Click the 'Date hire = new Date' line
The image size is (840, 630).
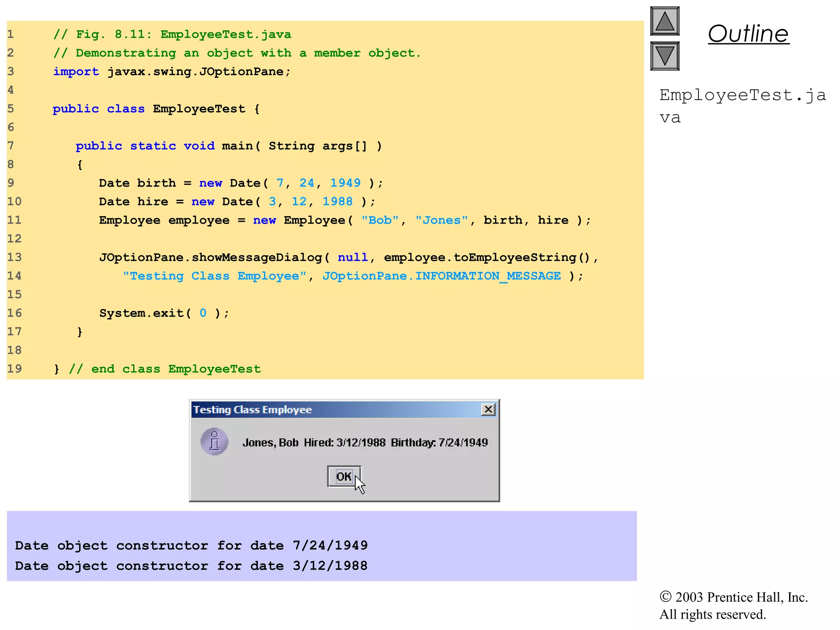(237, 202)
